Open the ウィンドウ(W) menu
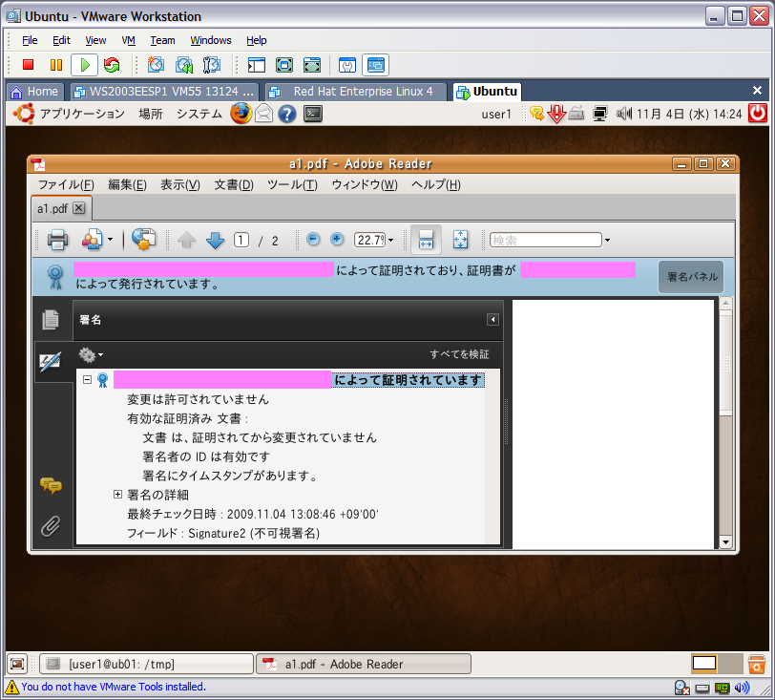775x700 pixels. click(365, 185)
